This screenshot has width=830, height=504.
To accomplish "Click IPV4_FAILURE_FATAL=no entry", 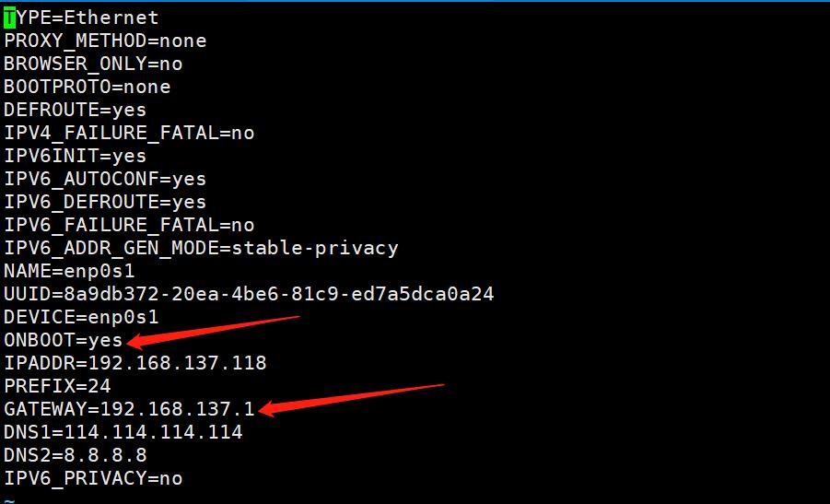I will click(x=129, y=133).
